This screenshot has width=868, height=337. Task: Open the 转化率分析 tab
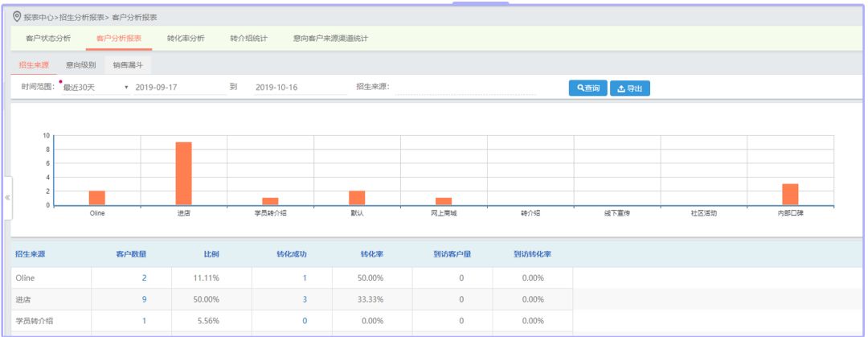[185, 39]
